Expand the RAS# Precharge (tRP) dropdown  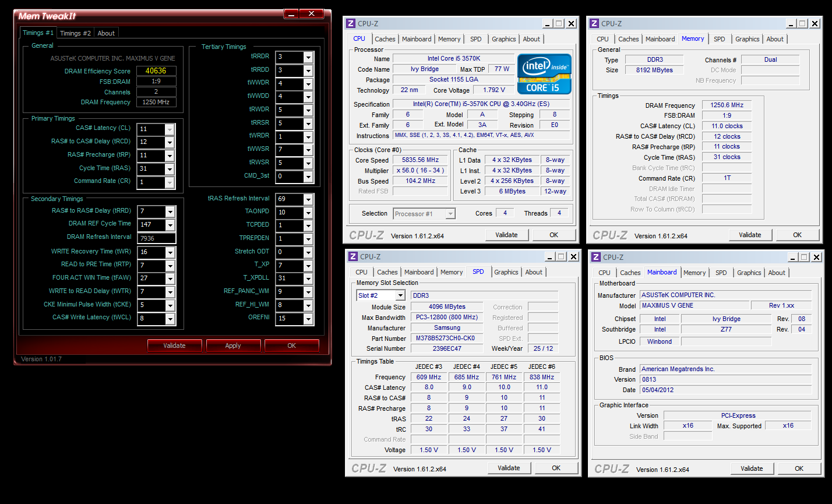click(170, 156)
